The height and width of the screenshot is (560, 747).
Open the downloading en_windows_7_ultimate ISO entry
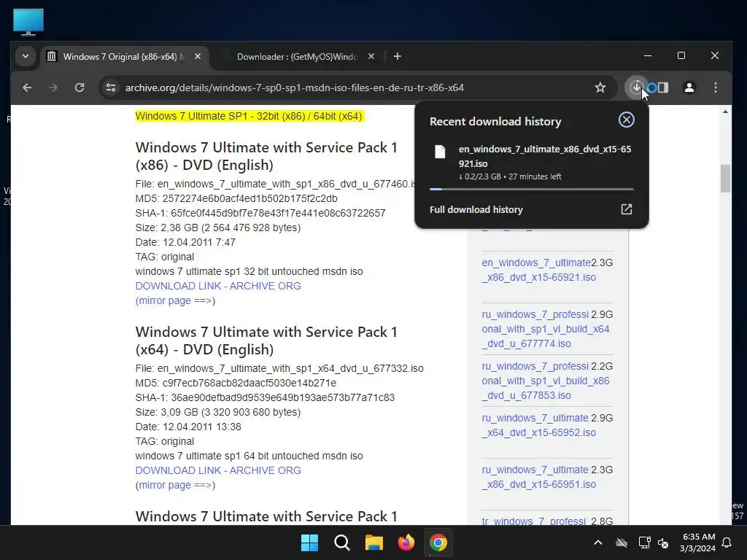click(x=532, y=162)
